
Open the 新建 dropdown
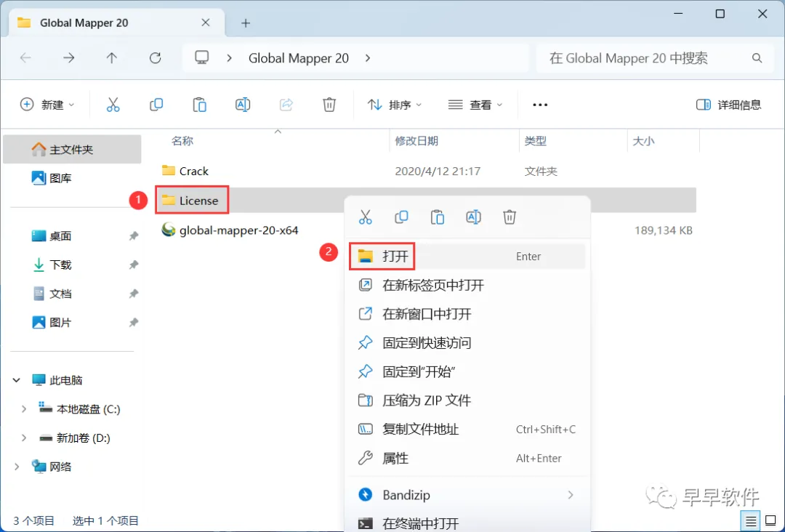(47, 105)
